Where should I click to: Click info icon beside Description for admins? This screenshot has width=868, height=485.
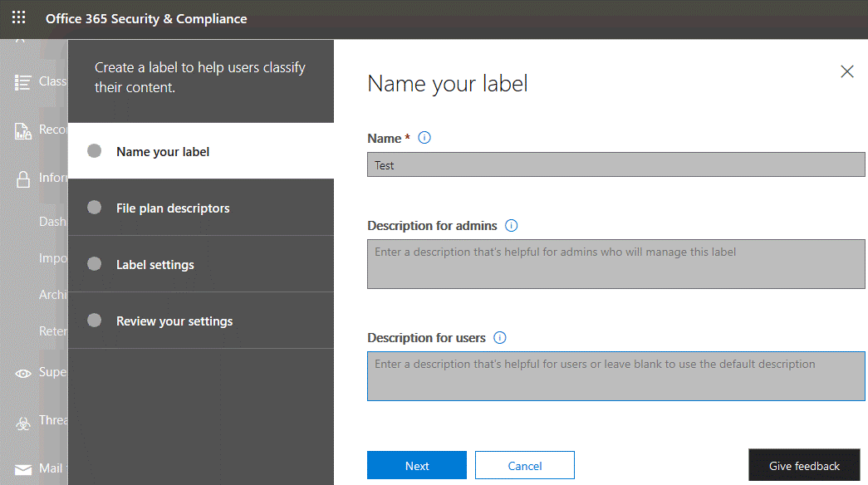pyautogui.click(x=512, y=225)
